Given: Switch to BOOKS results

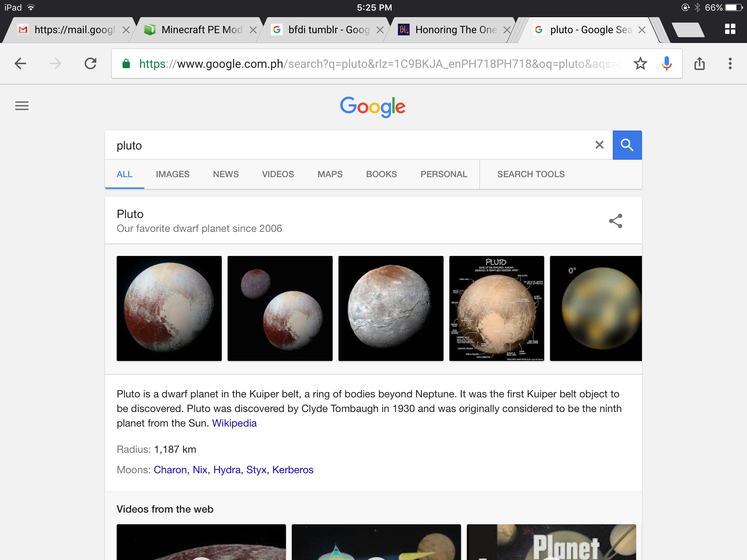Looking at the screenshot, I should (x=382, y=174).
